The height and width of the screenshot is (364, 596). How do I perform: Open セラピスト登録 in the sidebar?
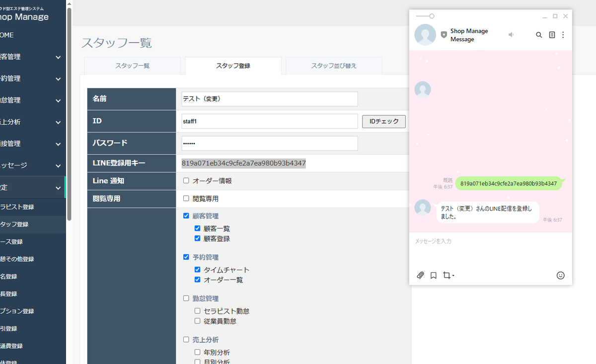[32, 207]
